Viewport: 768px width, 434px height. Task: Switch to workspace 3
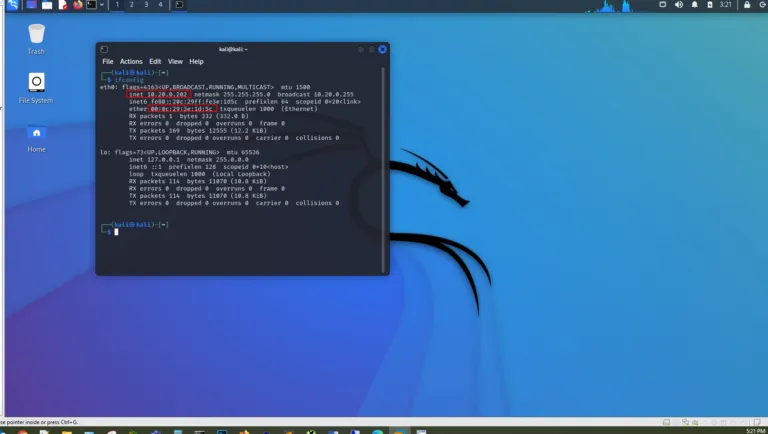click(x=146, y=5)
